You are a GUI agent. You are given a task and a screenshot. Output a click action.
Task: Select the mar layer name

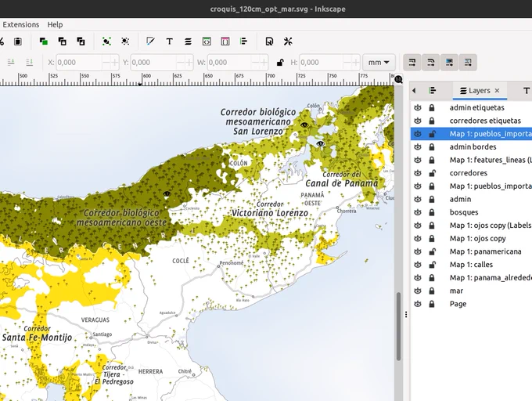[x=456, y=291]
